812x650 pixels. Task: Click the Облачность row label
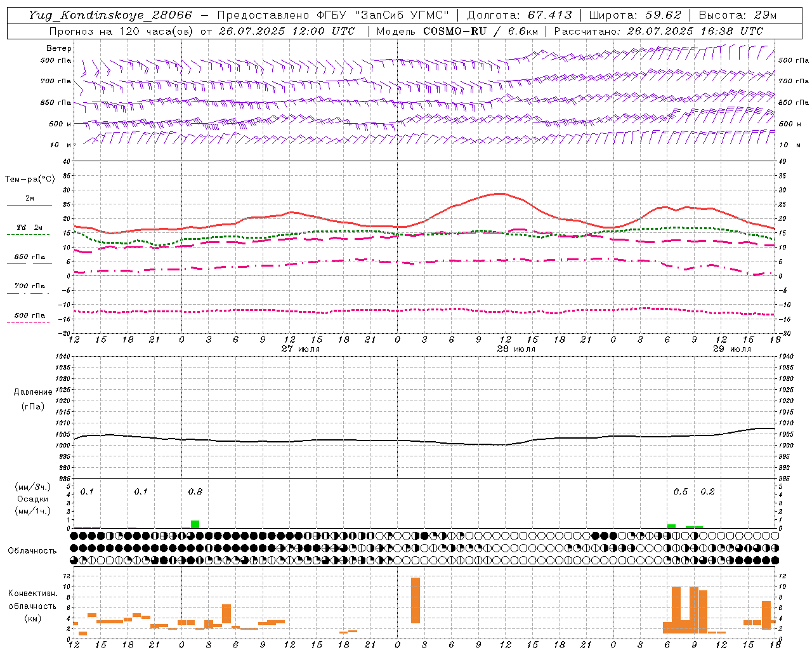point(32,550)
